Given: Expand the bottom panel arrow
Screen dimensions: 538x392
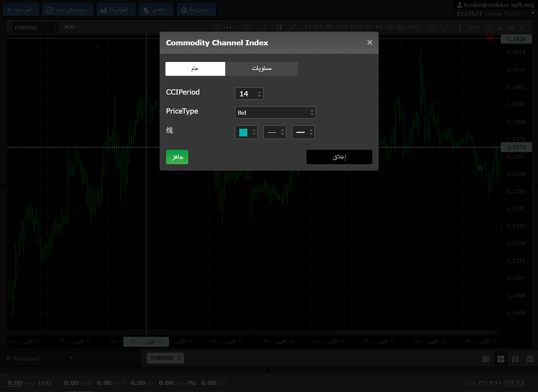Looking at the screenshot, I should (x=268, y=369).
